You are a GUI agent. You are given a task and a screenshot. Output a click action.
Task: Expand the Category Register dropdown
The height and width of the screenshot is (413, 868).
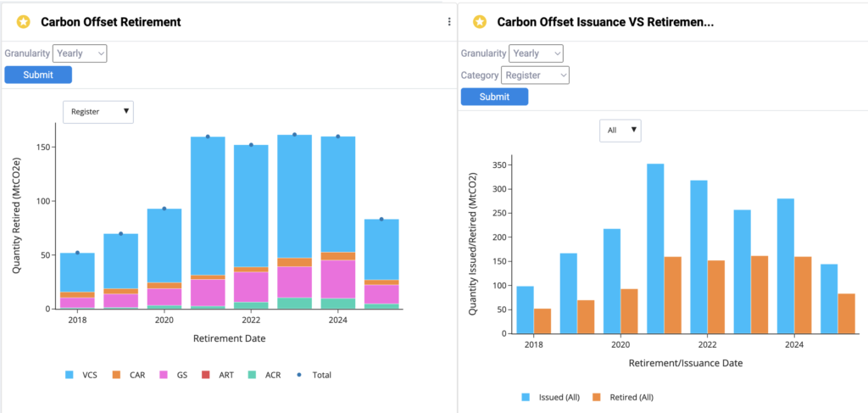tap(535, 75)
